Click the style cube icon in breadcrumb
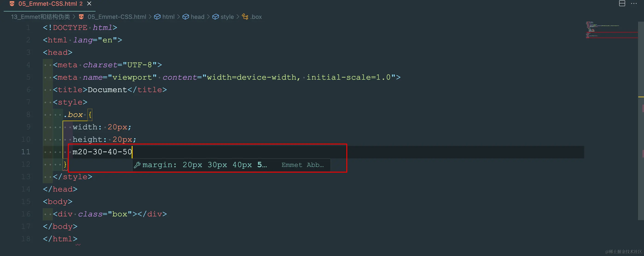644x256 pixels. [x=215, y=17]
